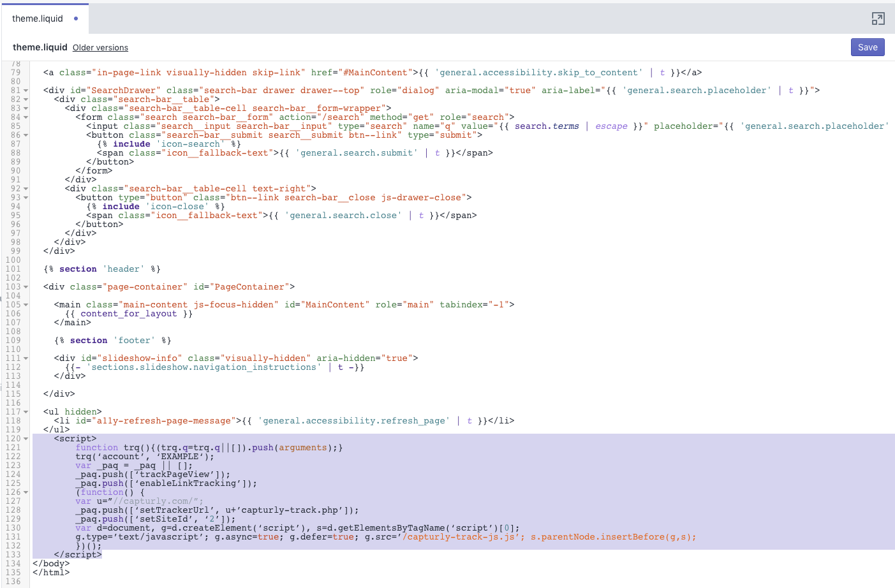Click the 'general.search.submit' translation key

coord(357,153)
